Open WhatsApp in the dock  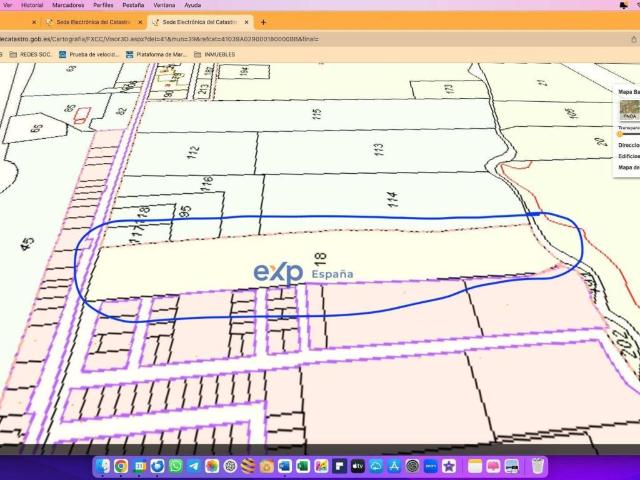[176, 466]
